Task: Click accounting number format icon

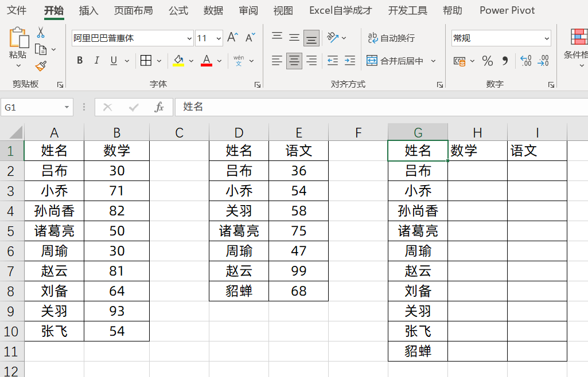Action: tap(460, 61)
